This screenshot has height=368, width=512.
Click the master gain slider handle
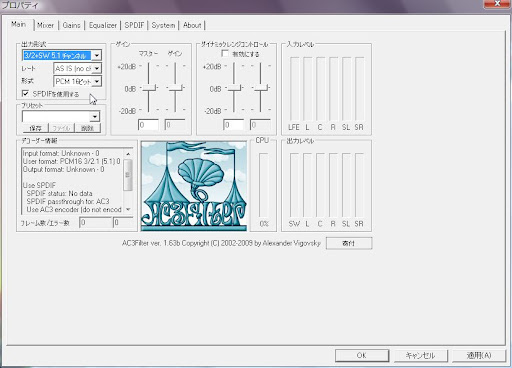[149, 88]
